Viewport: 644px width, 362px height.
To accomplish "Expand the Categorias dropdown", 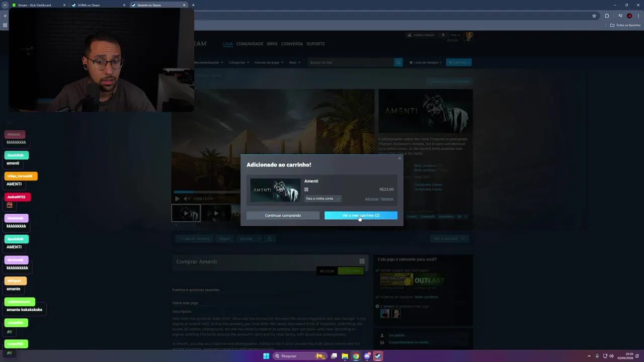I will coord(239,62).
